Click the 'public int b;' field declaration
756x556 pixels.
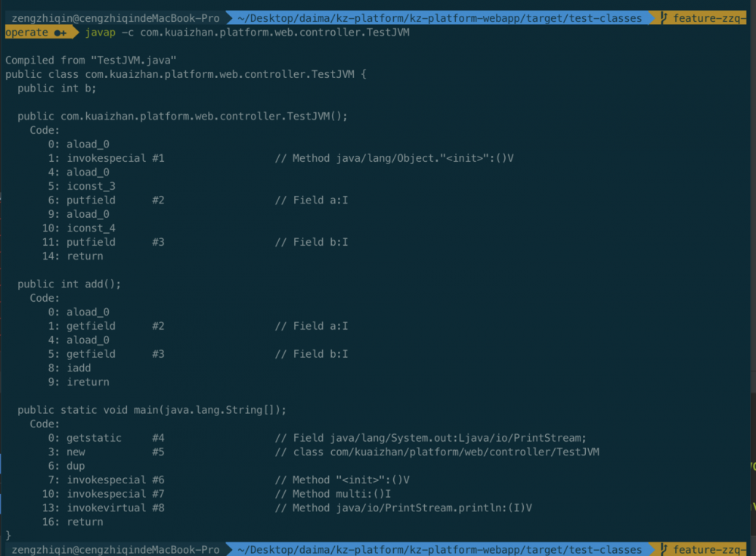coord(57,89)
